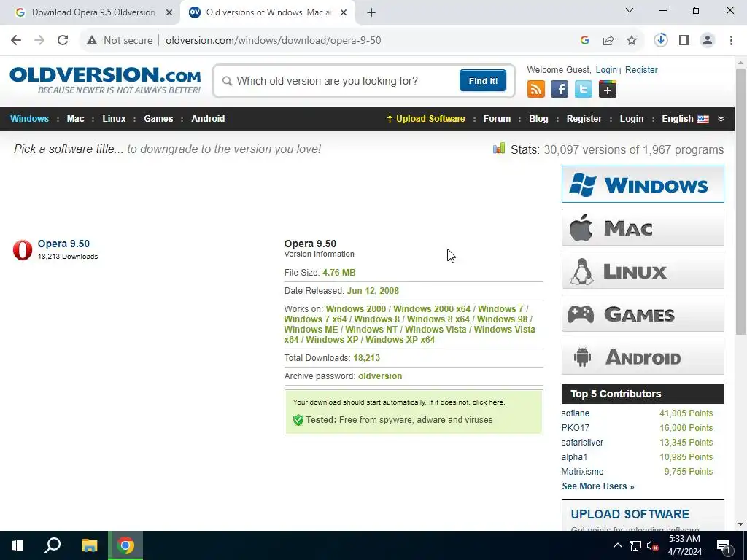Viewport: 747px width, 560px height.
Task: Open the taskbar search icon
Action: (53, 545)
